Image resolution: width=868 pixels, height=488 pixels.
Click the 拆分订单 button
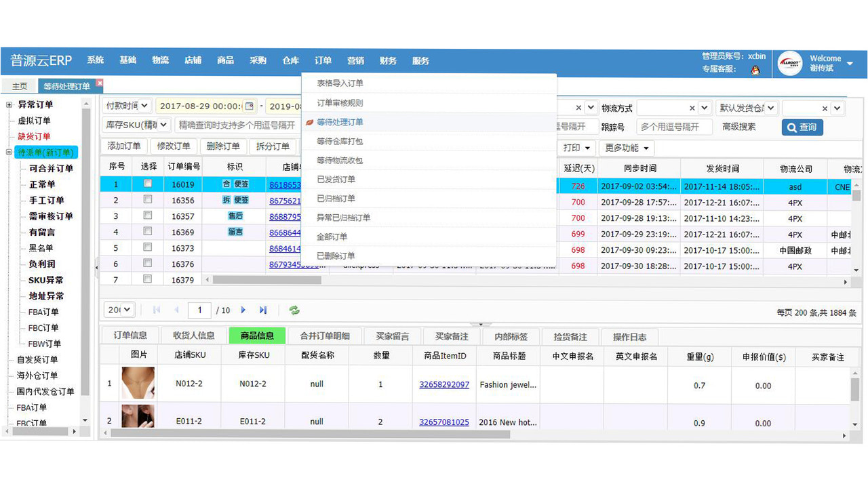[x=273, y=146]
